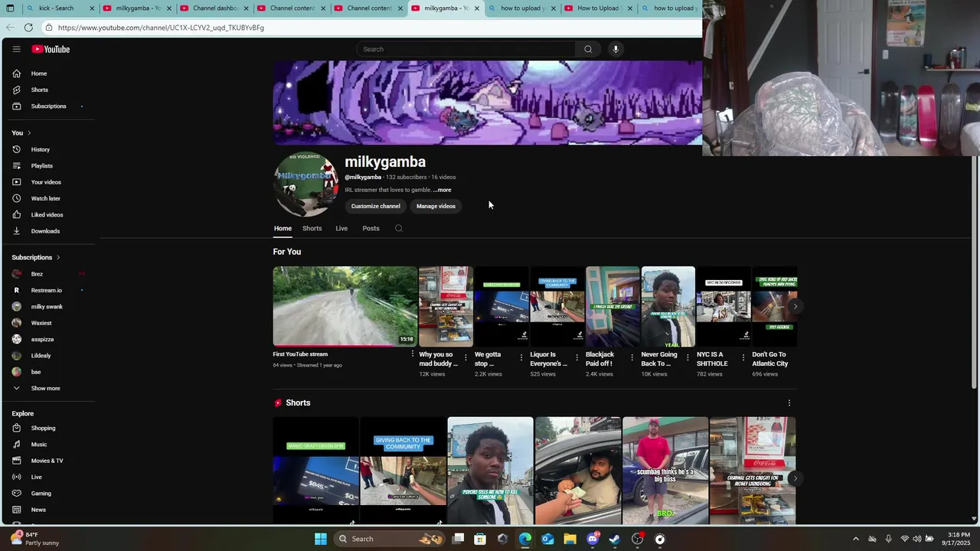The height and width of the screenshot is (551, 980).
Task: Click the search magnifier button
Action: click(588, 49)
